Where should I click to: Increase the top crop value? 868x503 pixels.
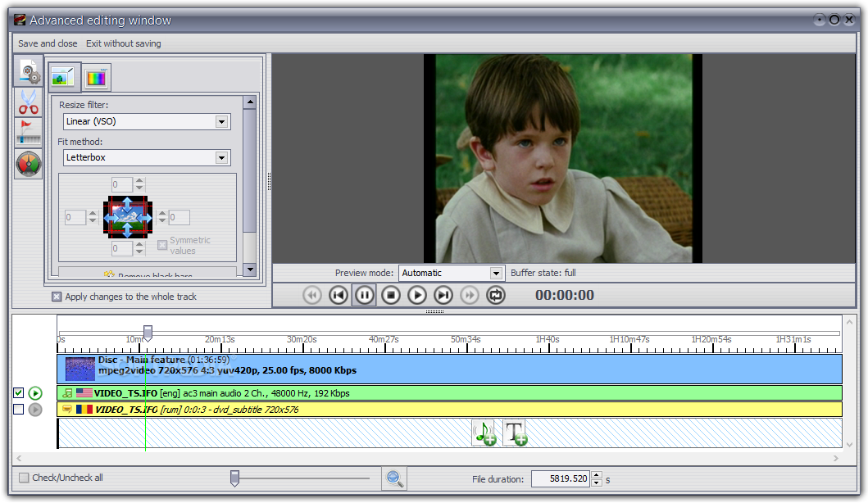coord(139,181)
